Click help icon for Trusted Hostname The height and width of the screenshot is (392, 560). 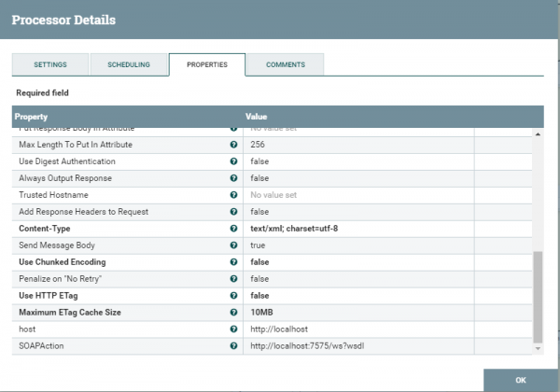(x=233, y=195)
